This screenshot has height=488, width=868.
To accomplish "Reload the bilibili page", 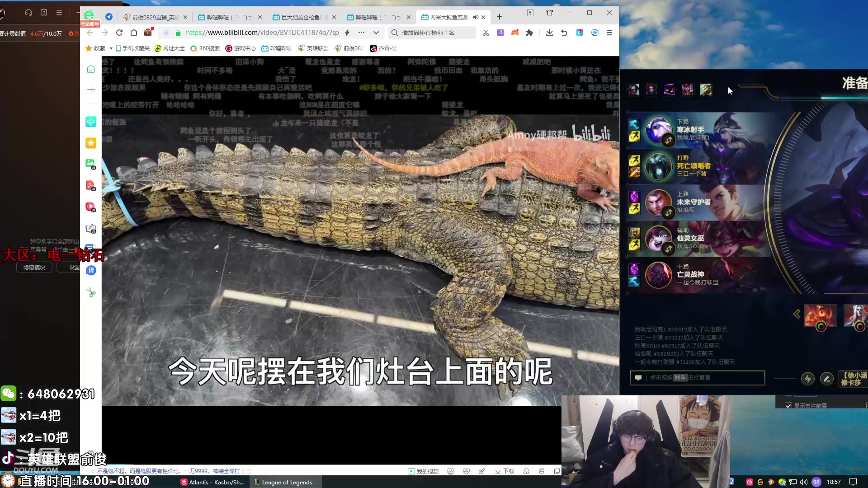I will pos(119,33).
